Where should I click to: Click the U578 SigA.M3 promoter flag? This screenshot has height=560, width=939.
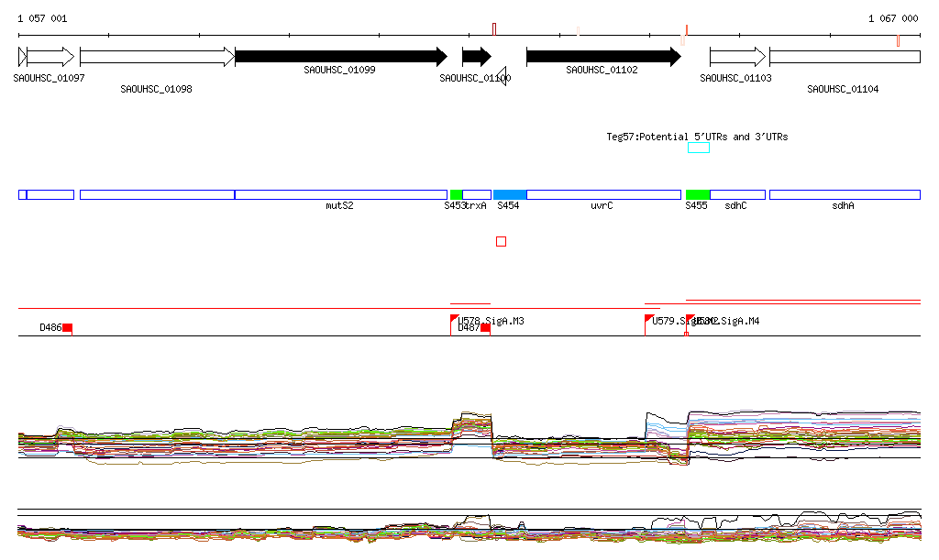455,319
